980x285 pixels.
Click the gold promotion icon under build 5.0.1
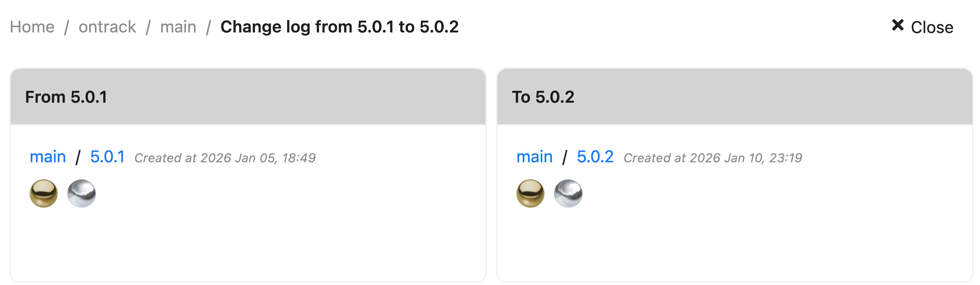(x=44, y=194)
